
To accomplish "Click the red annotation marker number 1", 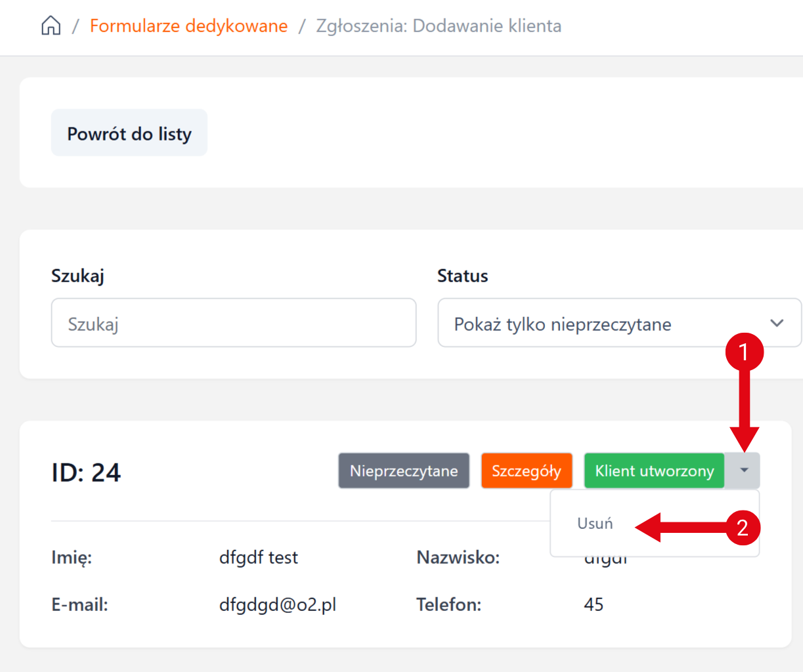I will click(744, 352).
